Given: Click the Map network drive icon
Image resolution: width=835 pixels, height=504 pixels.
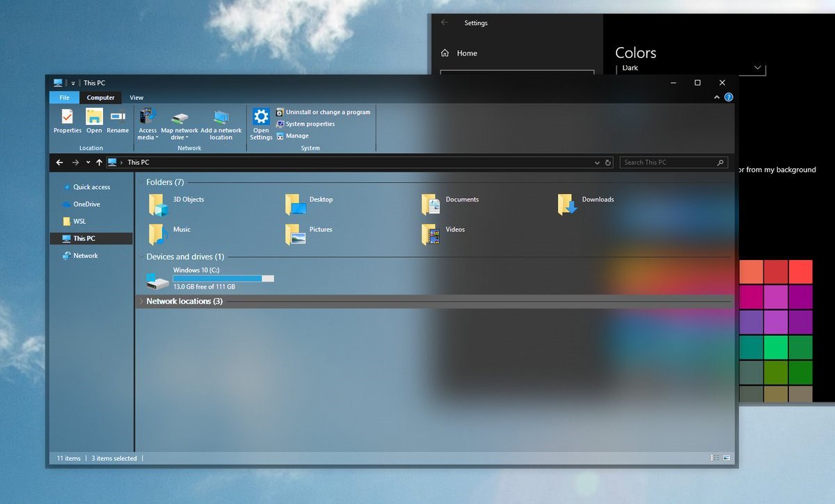Looking at the screenshot, I should (180, 117).
